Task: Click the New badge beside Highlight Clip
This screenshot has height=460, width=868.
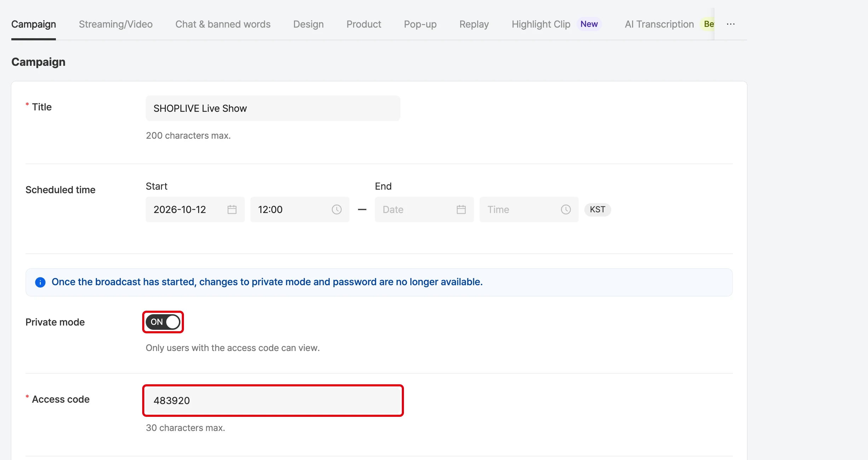Action: [x=589, y=24]
